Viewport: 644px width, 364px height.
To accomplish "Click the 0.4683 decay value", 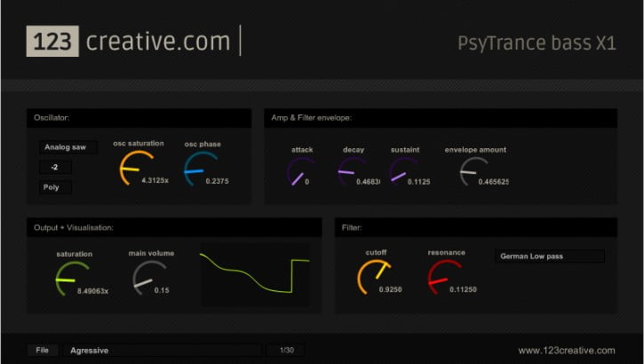I will [368, 182].
